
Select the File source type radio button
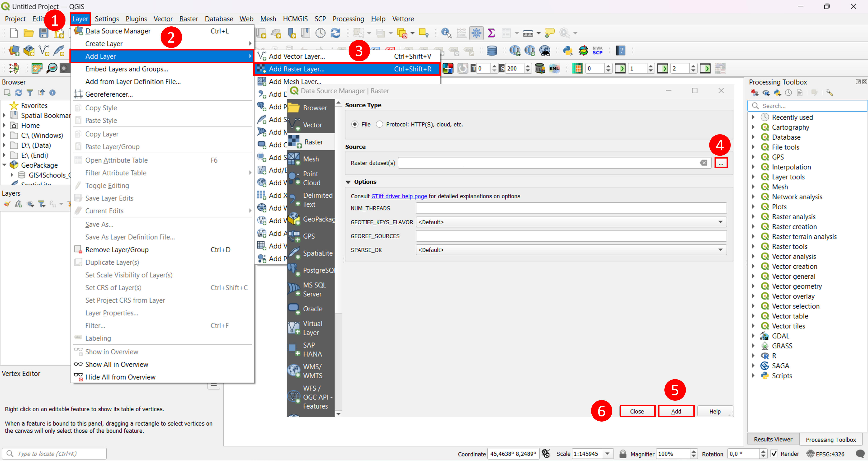pos(354,124)
